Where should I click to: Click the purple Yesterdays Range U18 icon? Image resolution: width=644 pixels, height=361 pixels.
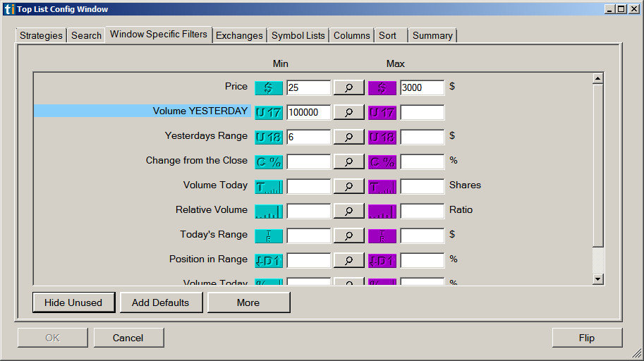tap(382, 137)
